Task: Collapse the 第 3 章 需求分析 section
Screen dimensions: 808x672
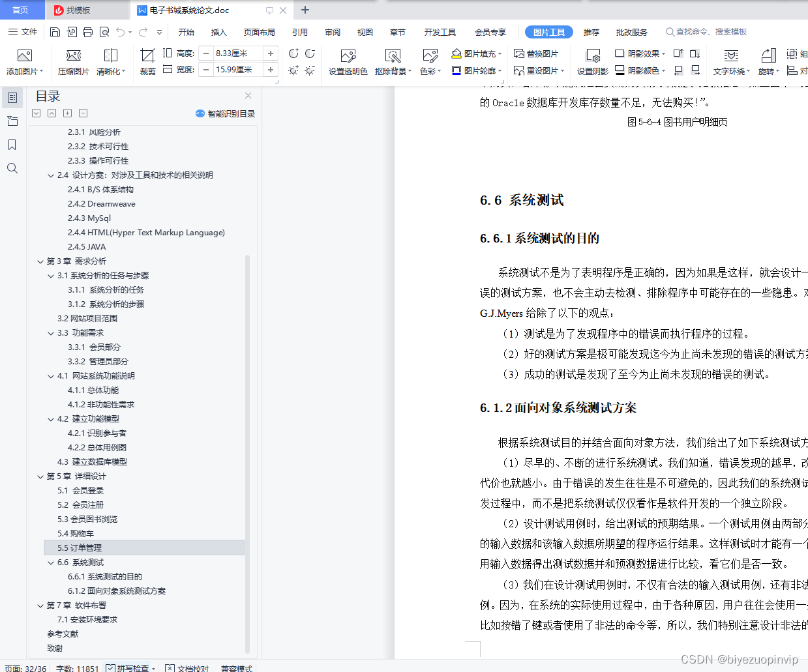Action: click(40, 261)
